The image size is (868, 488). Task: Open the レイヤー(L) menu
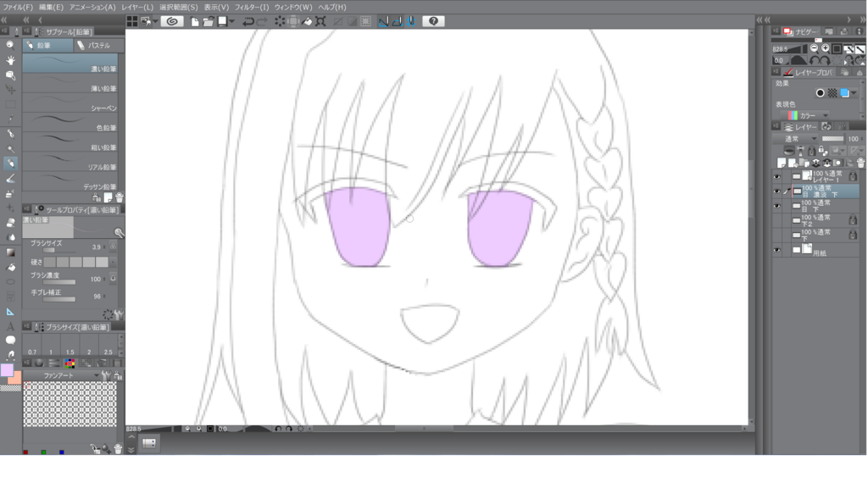(x=136, y=7)
